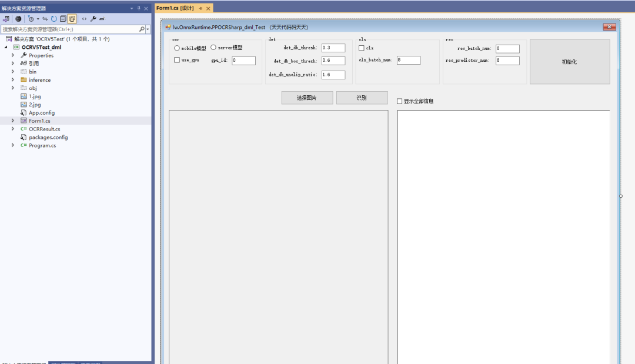This screenshot has width=635, height=364.
Task: Close the Solution Explorer panel
Action: pyautogui.click(x=146, y=8)
